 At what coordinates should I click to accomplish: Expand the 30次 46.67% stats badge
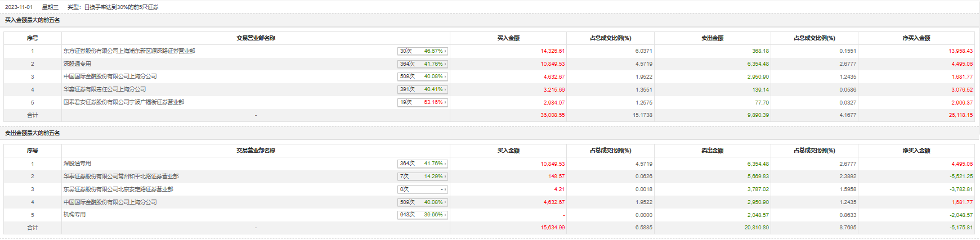(422, 51)
